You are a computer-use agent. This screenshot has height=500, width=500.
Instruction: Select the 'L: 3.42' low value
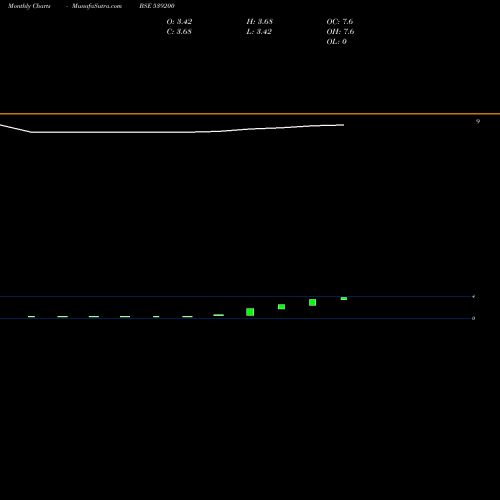(x=259, y=32)
